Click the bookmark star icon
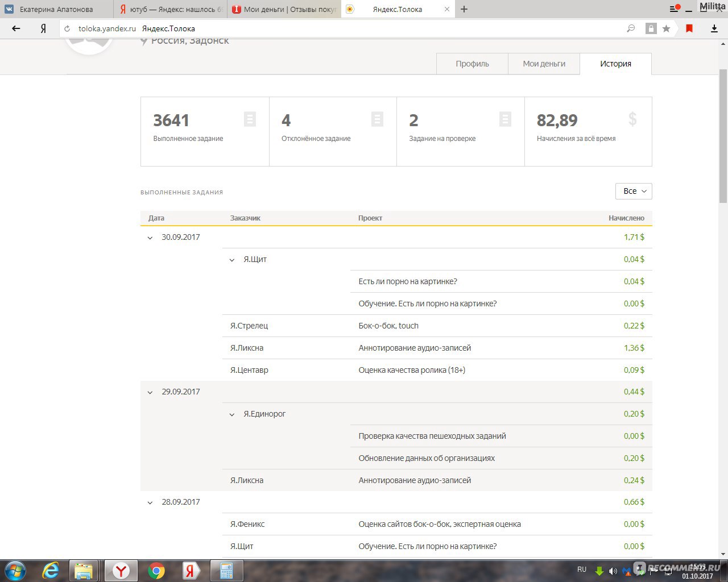 click(666, 28)
